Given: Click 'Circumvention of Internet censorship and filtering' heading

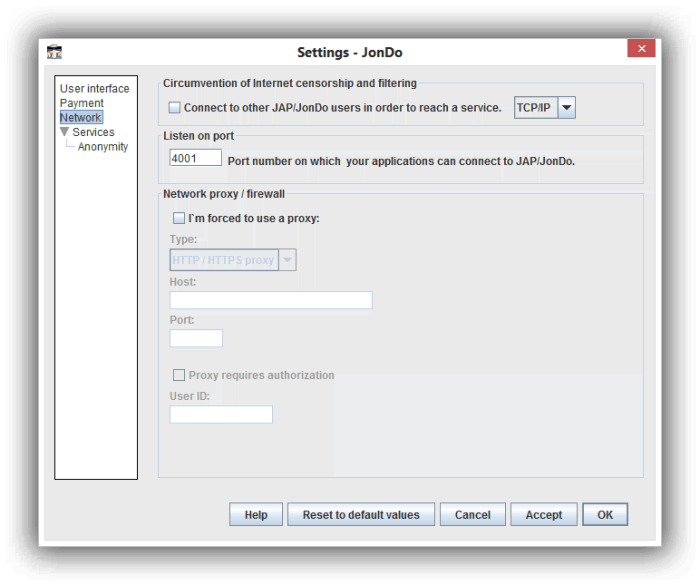Looking at the screenshot, I should pos(290,84).
